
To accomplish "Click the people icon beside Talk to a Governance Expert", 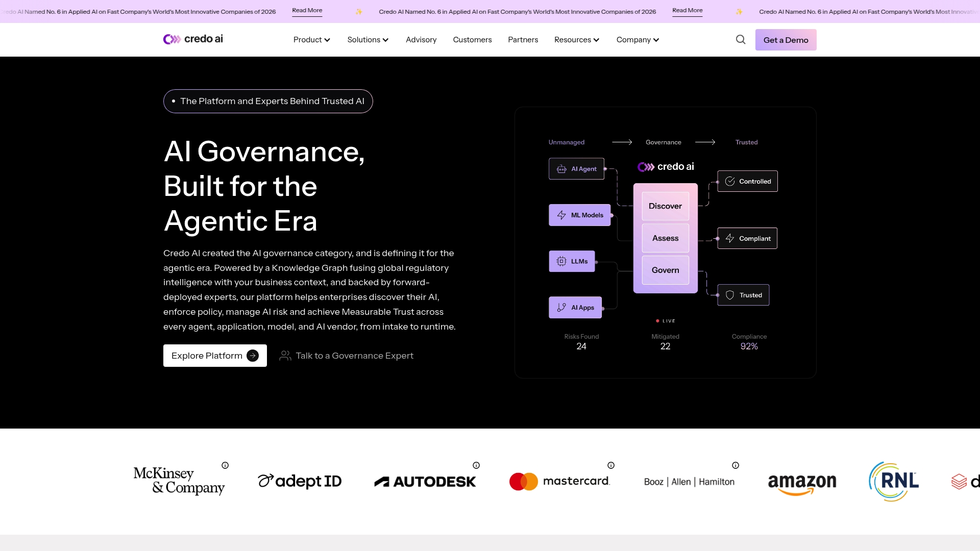I will pos(285,356).
